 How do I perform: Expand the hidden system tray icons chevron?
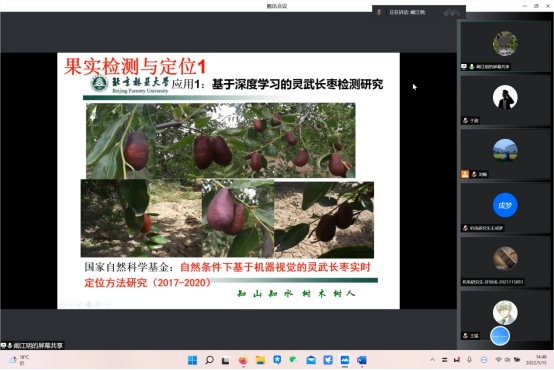click(432, 360)
